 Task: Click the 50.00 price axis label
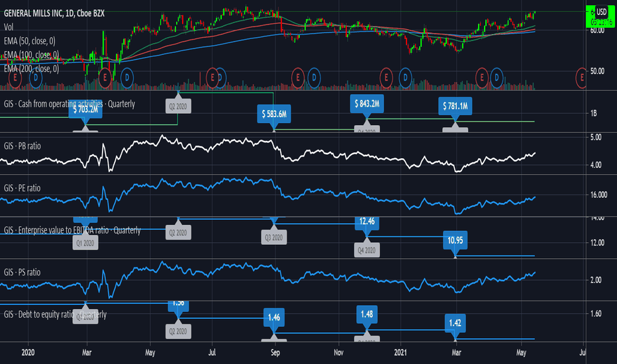597,71
